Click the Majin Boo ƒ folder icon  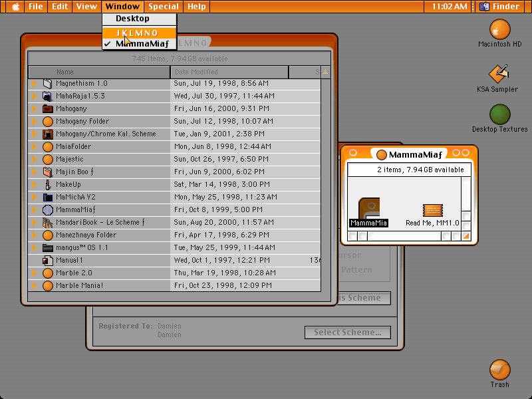point(47,172)
